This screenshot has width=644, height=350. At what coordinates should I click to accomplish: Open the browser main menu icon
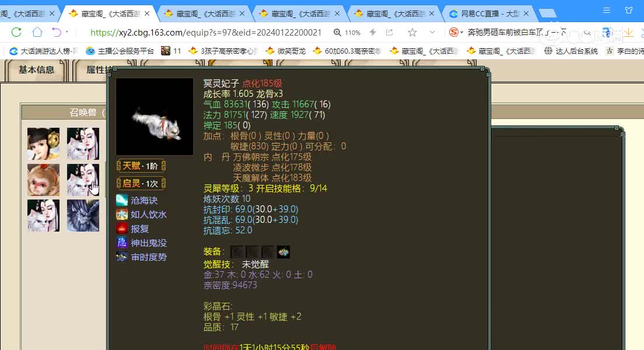pyautogui.click(x=606, y=10)
